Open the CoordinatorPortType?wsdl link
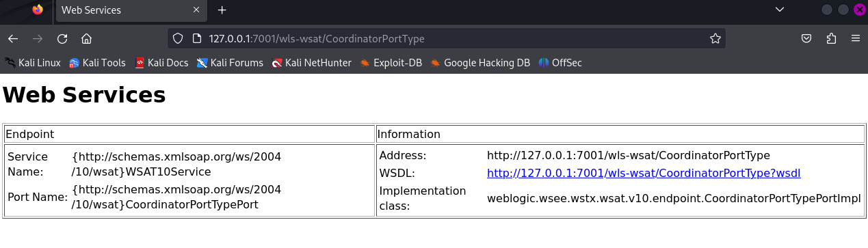The height and width of the screenshot is (248, 868). 644,174
